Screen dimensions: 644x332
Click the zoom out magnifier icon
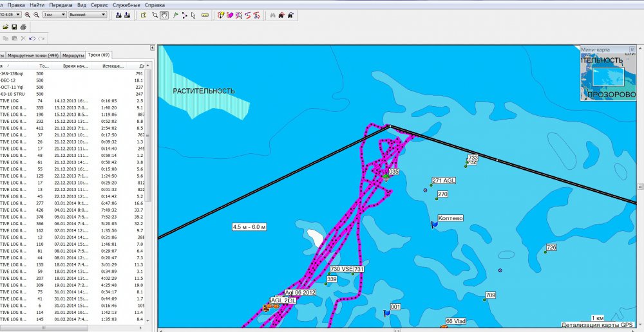[36, 15]
